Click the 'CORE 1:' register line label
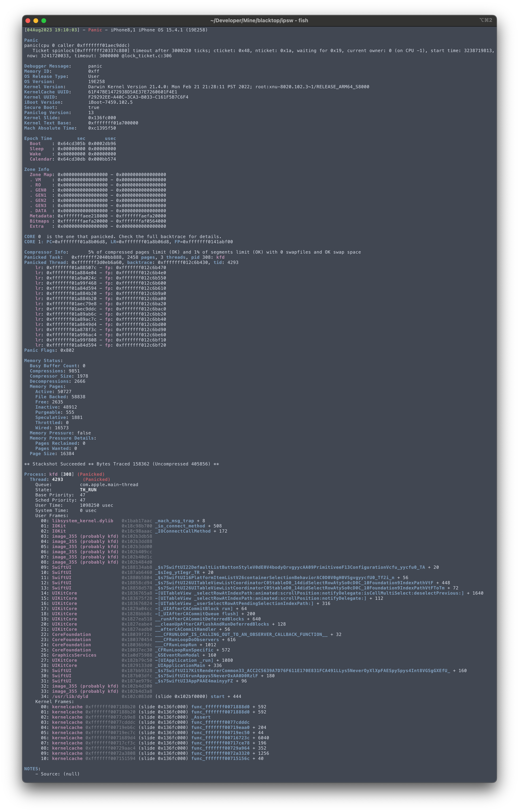This screenshot has height=812, width=519. [34, 242]
